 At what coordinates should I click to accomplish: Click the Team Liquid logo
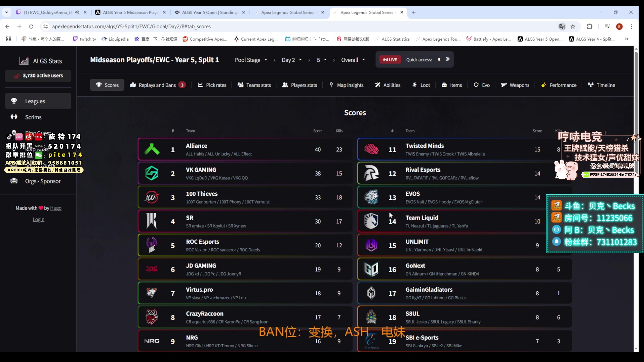pyautogui.click(x=371, y=221)
